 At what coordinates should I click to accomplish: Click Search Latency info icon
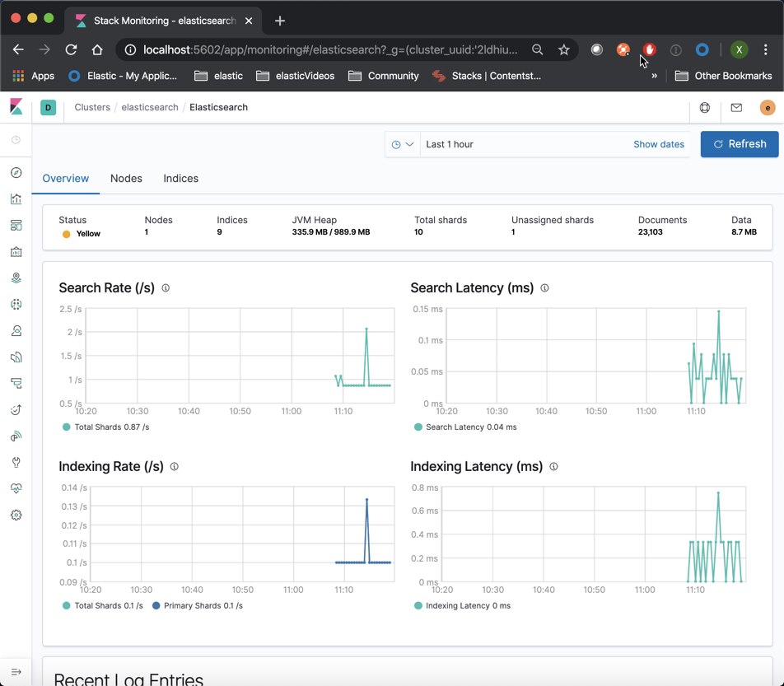point(544,288)
